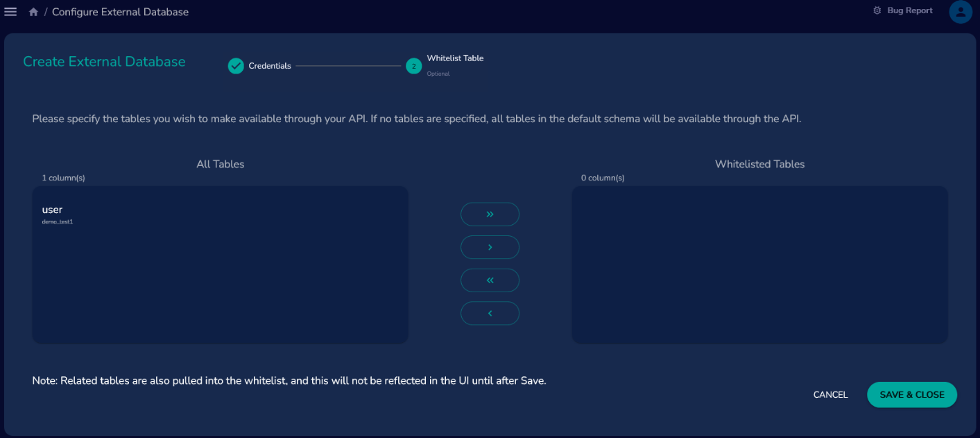The width and height of the screenshot is (980, 438).
Task: Open the user avatar profile icon
Action: pos(961,12)
